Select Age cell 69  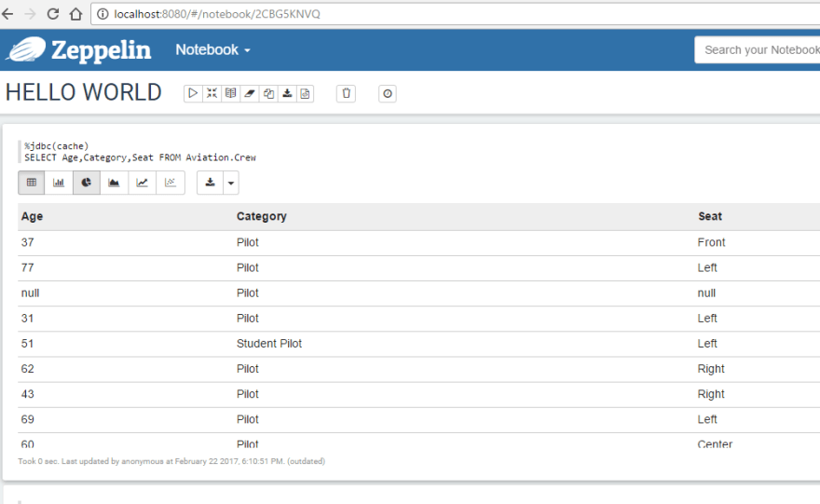point(27,419)
